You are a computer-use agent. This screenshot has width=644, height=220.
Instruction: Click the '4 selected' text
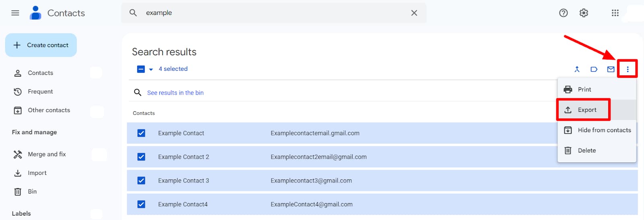tap(173, 69)
